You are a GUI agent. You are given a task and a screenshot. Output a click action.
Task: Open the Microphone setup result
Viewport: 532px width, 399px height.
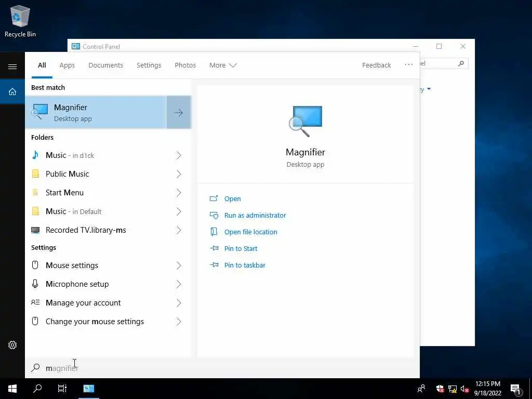pyautogui.click(x=108, y=284)
